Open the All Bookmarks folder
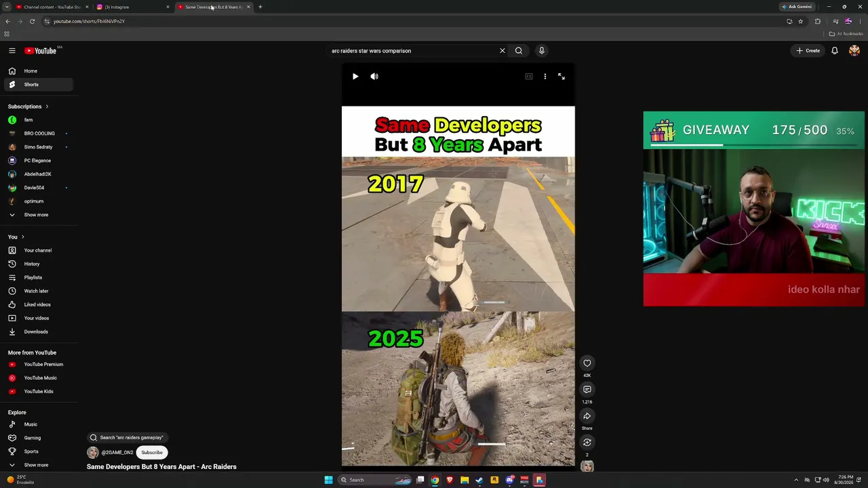 846,34
